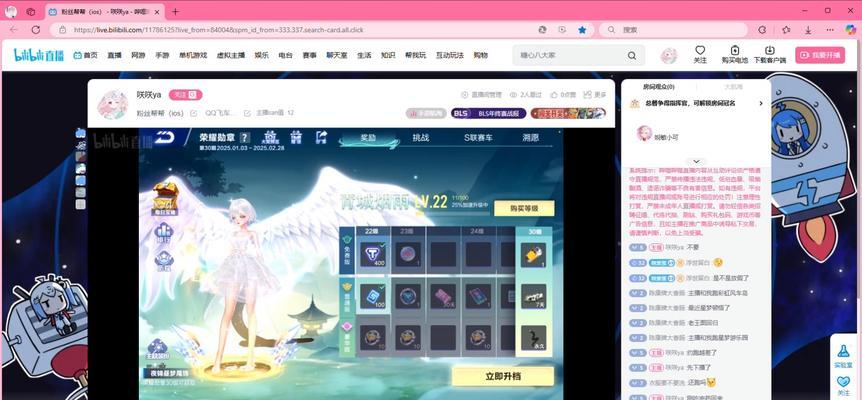Open the 虚拟主播 category
Screen dimensions: 862x400
(231, 55)
